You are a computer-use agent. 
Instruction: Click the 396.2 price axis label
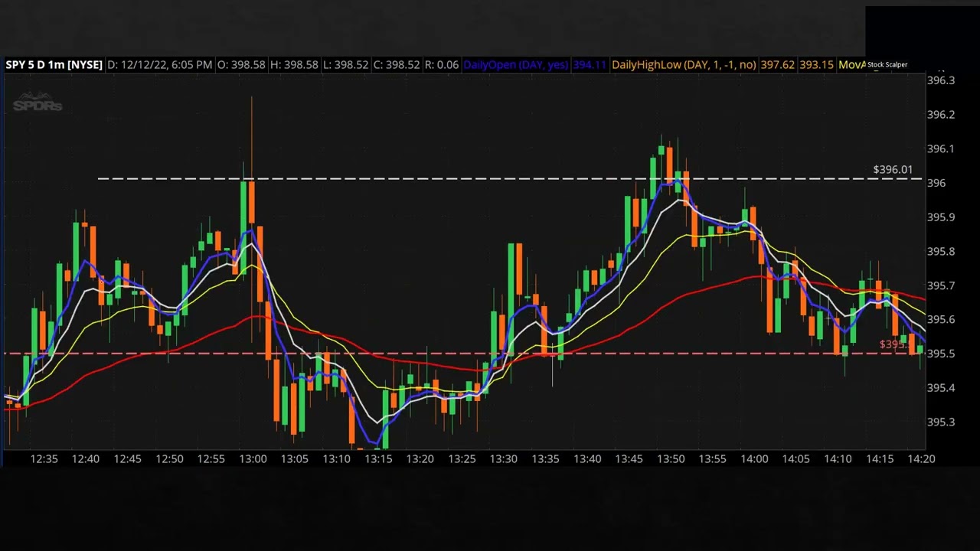point(941,115)
